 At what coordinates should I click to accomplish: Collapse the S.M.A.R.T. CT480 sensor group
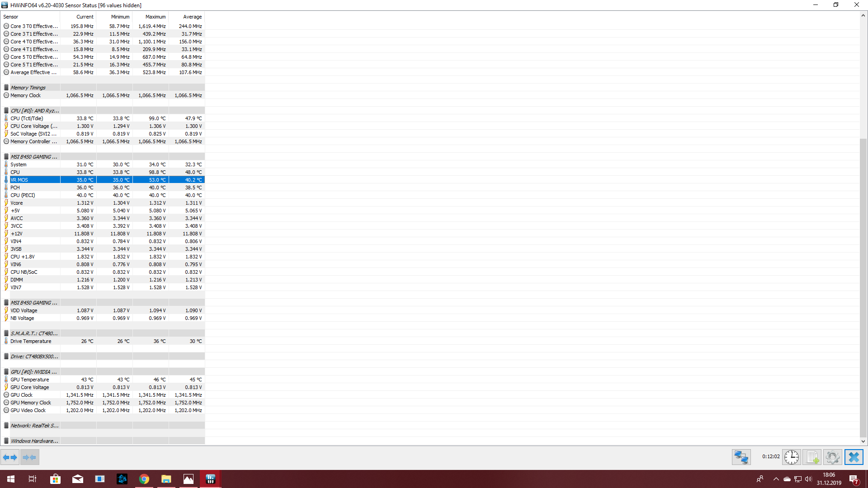click(34, 333)
